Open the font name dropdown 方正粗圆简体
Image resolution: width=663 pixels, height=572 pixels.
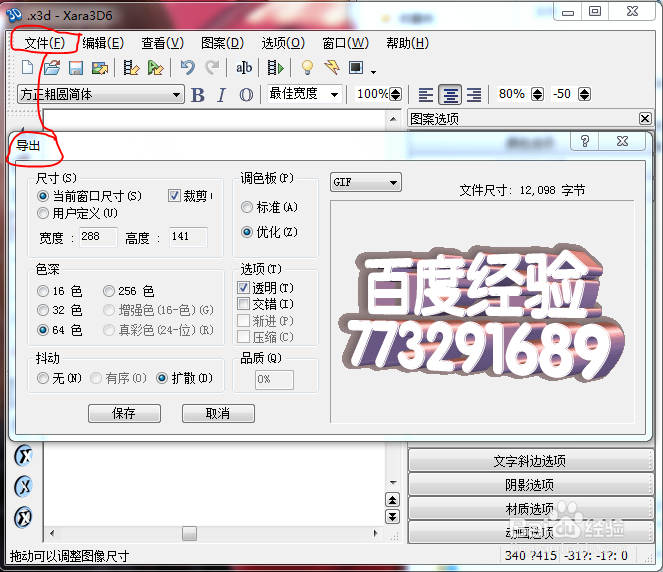(x=101, y=94)
